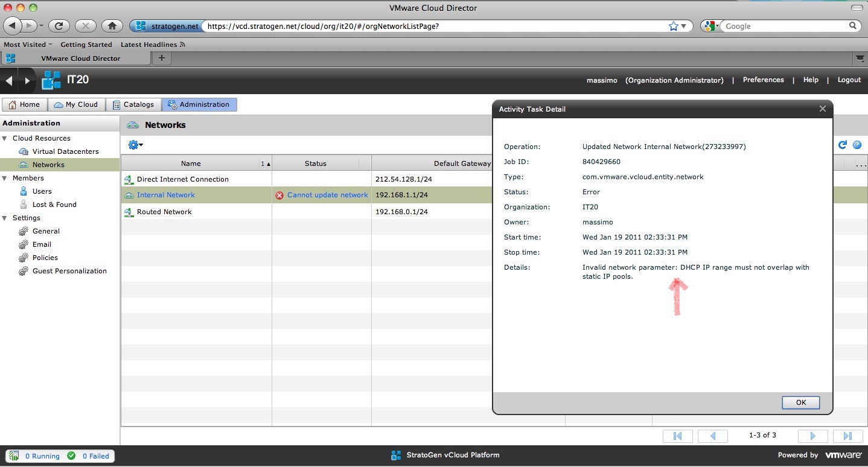
Task: Click the browser reload button
Action: 59,26
